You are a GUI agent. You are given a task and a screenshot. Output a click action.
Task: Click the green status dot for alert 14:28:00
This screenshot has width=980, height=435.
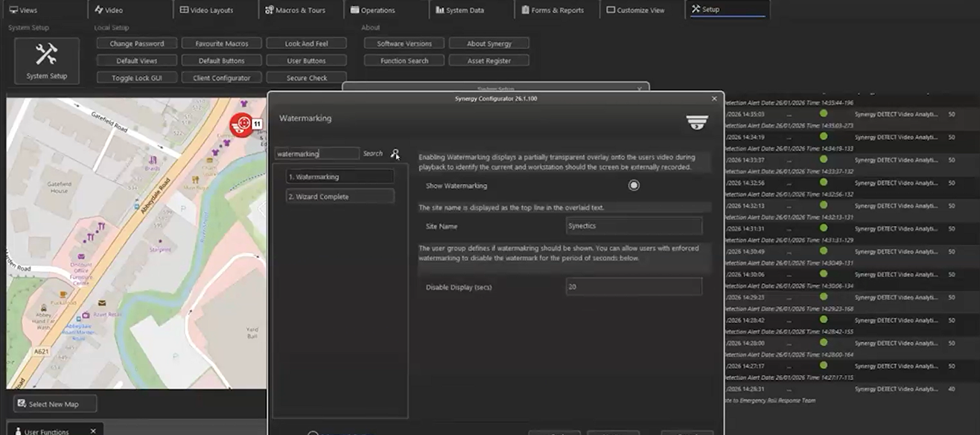pos(824,343)
